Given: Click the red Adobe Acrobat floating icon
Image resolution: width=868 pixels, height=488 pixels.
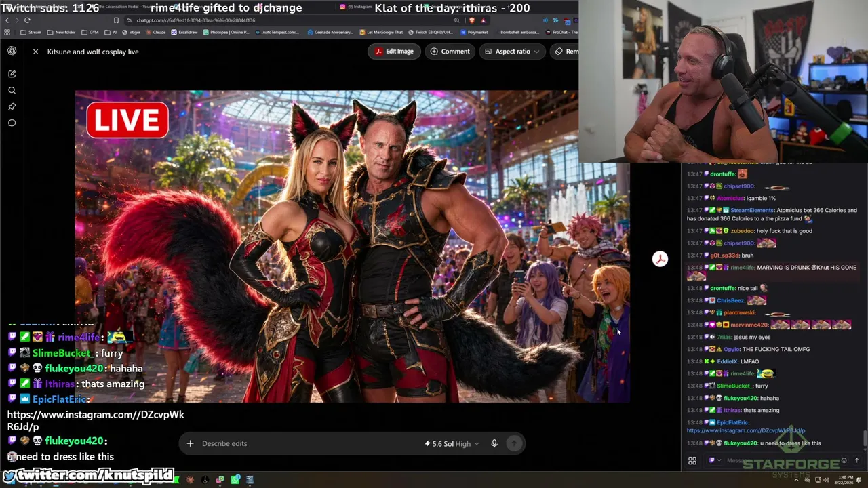Looking at the screenshot, I should (660, 259).
